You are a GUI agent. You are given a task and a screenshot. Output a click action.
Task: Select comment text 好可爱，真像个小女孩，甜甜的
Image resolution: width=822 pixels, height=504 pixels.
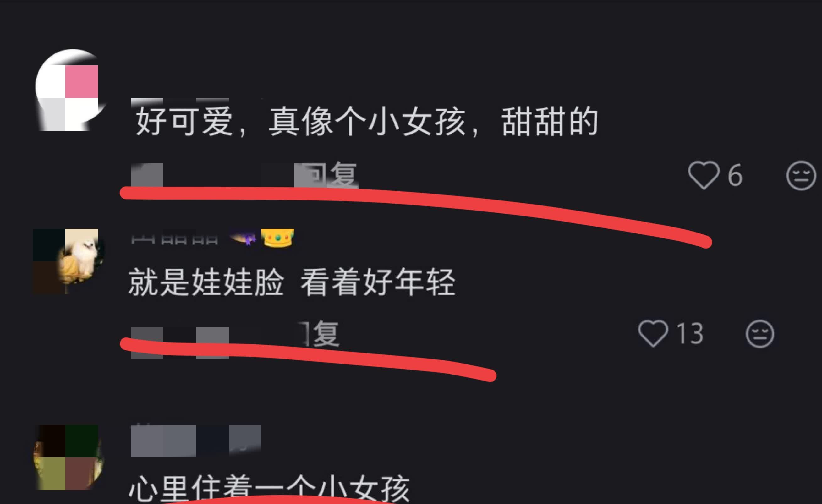point(367,121)
